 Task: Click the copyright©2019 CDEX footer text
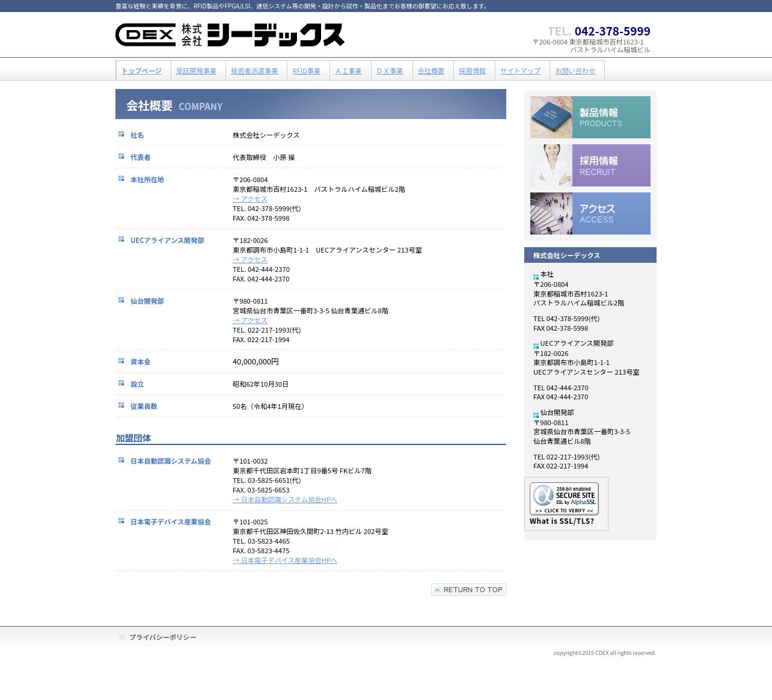coord(605,653)
